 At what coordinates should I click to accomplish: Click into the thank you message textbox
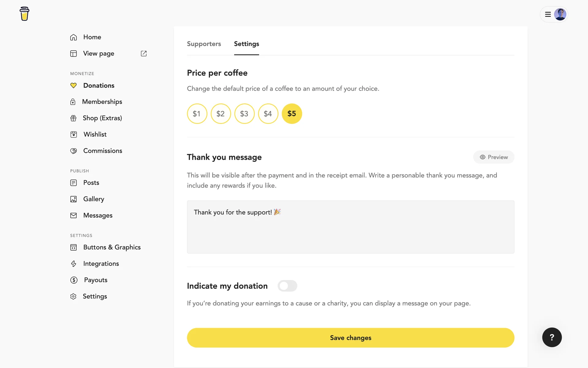click(x=350, y=227)
